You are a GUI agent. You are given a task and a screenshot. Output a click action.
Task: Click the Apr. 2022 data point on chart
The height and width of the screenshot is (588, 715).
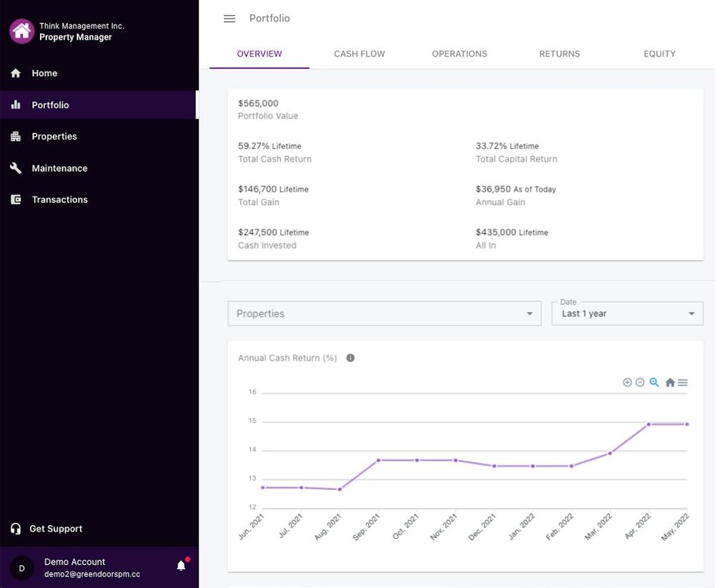coord(649,424)
